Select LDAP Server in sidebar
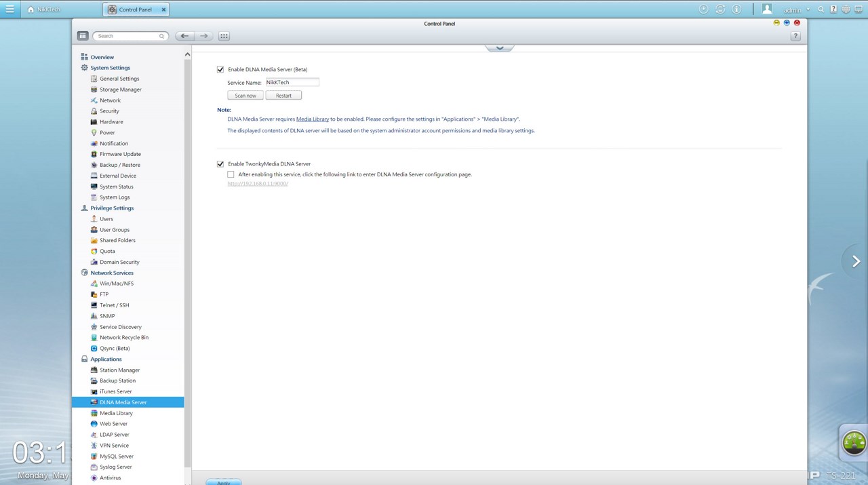Image resolution: width=868 pixels, height=485 pixels. 115,435
